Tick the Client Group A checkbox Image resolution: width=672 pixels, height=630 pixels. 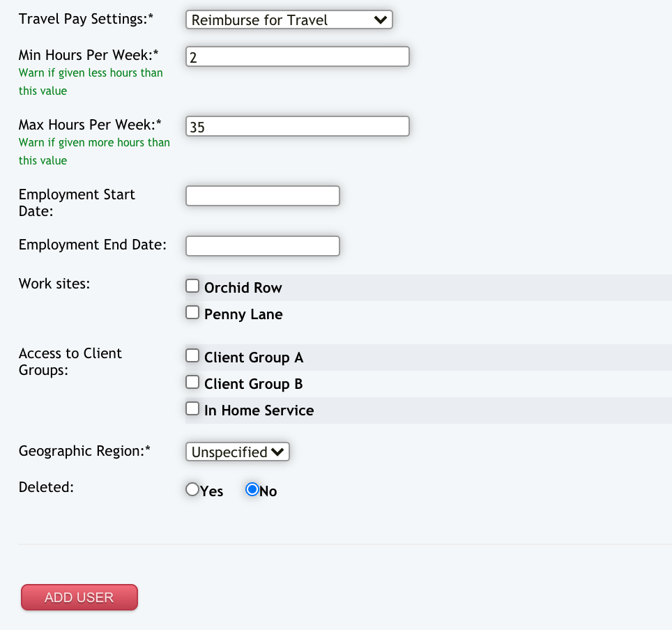192,356
